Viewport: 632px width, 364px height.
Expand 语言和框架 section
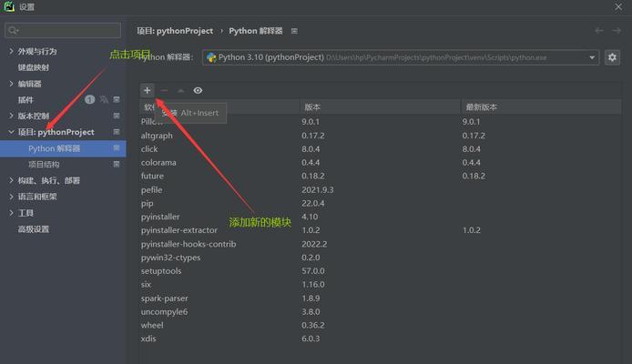tap(11, 197)
